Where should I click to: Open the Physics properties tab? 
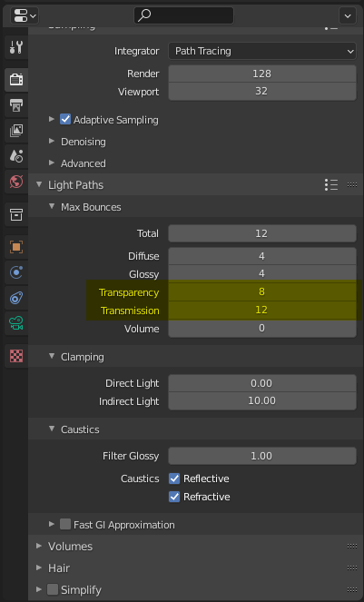pos(16,272)
